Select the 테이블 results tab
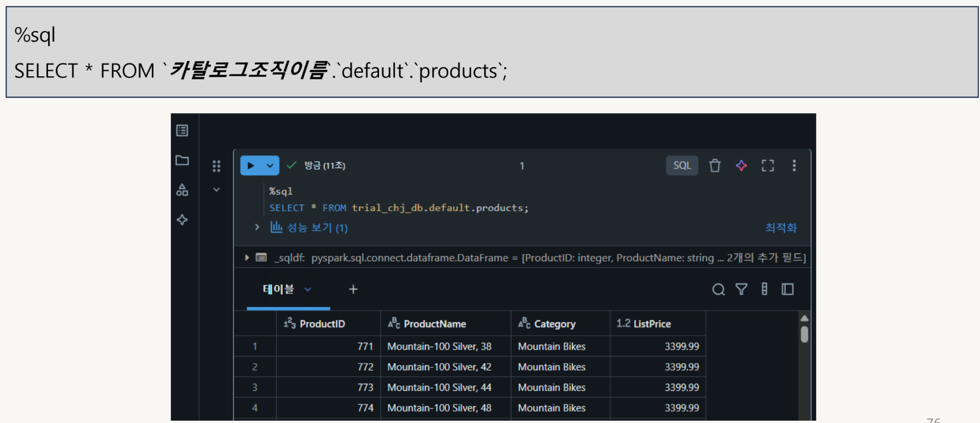 [x=278, y=289]
